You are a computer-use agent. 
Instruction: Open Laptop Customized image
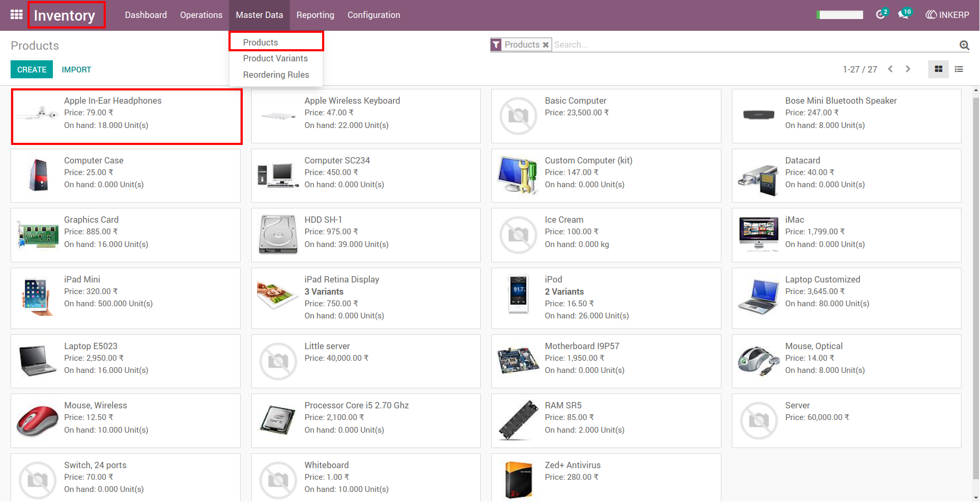click(759, 297)
